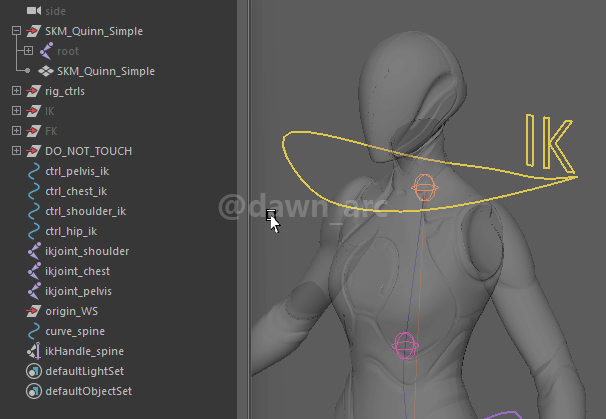Select the orange shoulder joint sphere in viewport
Image resolution: width=606 pixels, height=419 pixels.
424,188
